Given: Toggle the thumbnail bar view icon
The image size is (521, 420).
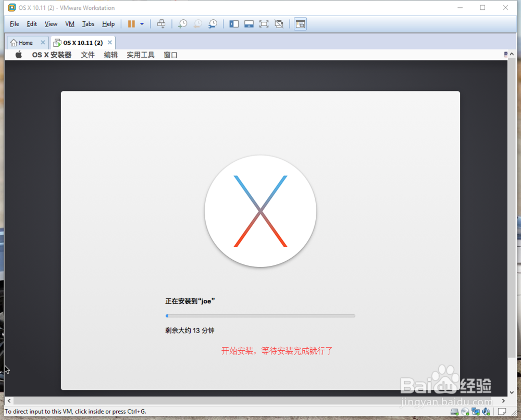Looking at the screenshot, I should click(x=249, y=24).
